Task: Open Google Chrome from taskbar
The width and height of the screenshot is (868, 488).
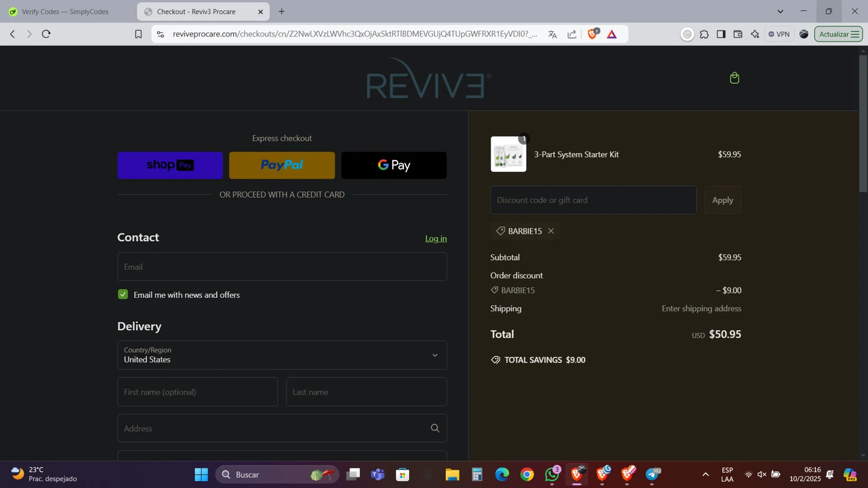Action: coord(527,475)
